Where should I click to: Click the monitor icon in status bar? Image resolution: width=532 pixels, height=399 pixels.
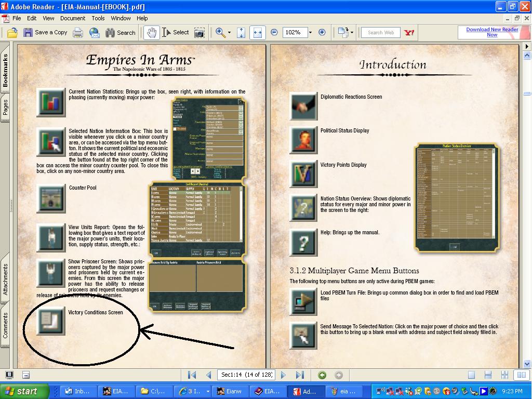tap(9, 375)
